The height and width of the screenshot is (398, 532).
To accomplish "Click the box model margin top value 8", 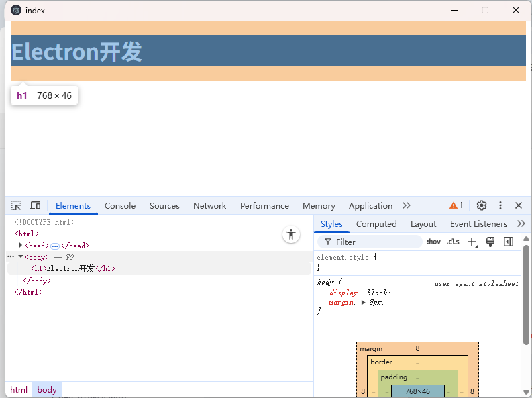I will 417,348.
